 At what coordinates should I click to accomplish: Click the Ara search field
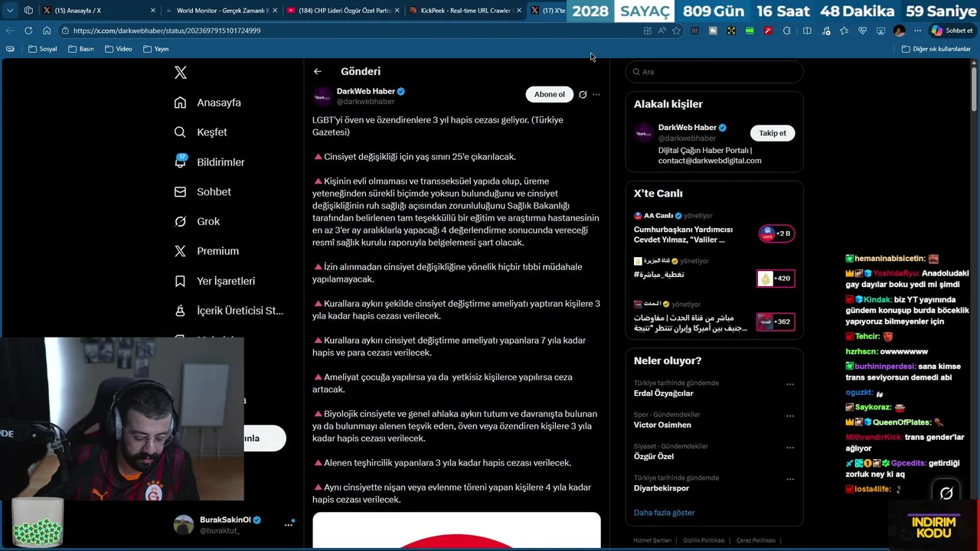coord(714,72)
